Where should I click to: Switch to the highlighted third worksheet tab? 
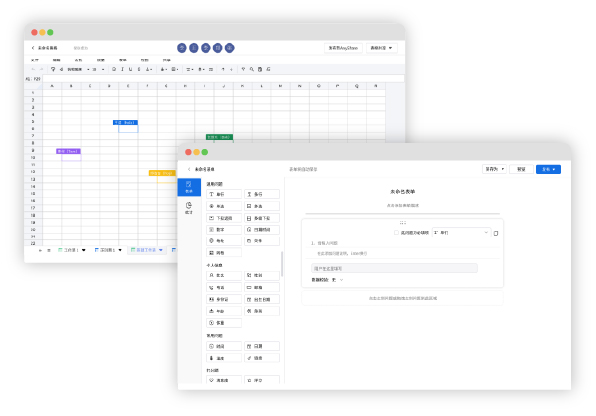(x=146, y=250)
